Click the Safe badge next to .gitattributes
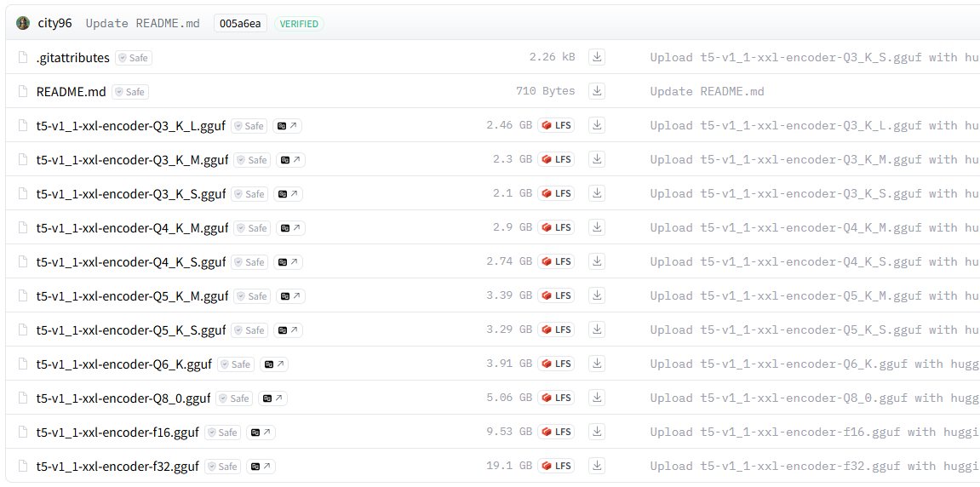The width and height of the screenshot is (980, 487). click(134, 58)
